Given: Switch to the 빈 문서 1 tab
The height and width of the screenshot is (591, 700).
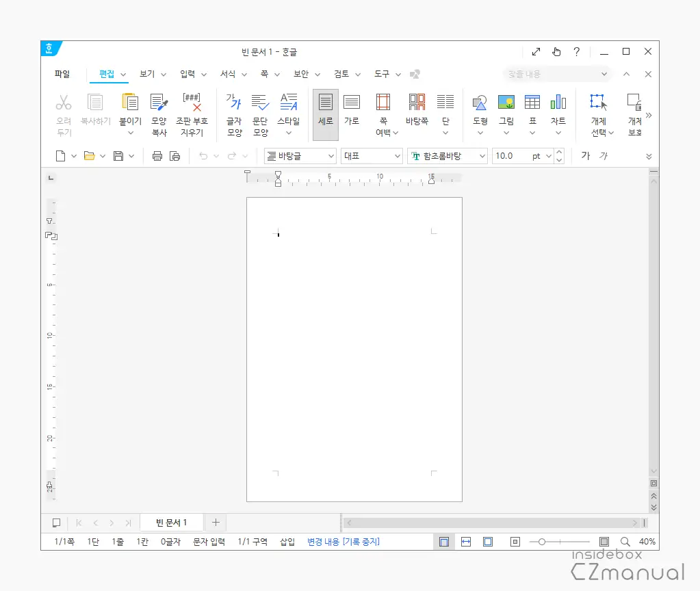Looking at the screenshot, I should (171, 523).
